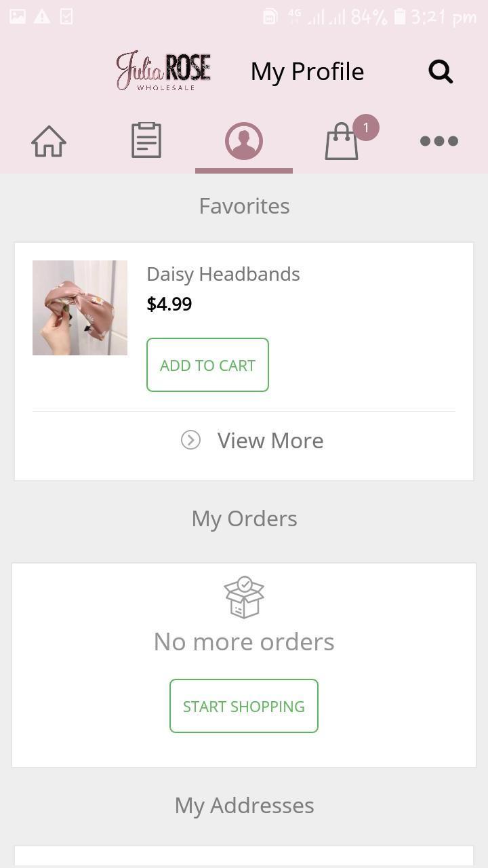Image resolution: width=488 pixels, height=868 pixels.
Task: Tap the empty box orders icon
Action: click(x=244, y=595)
